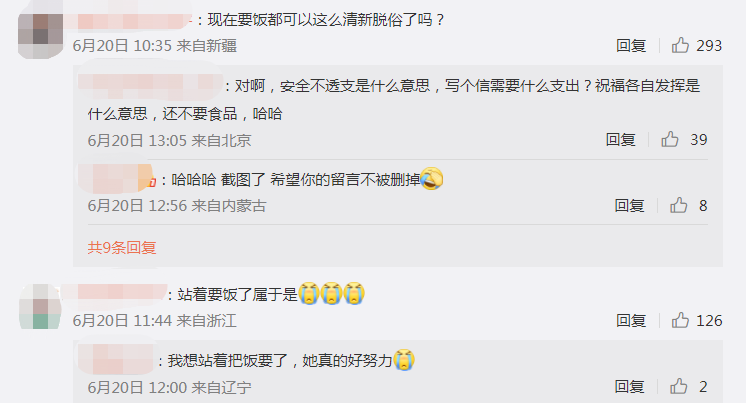Expand the 共9条回复 replies link

pyautogui.click(x=122, y=247)
